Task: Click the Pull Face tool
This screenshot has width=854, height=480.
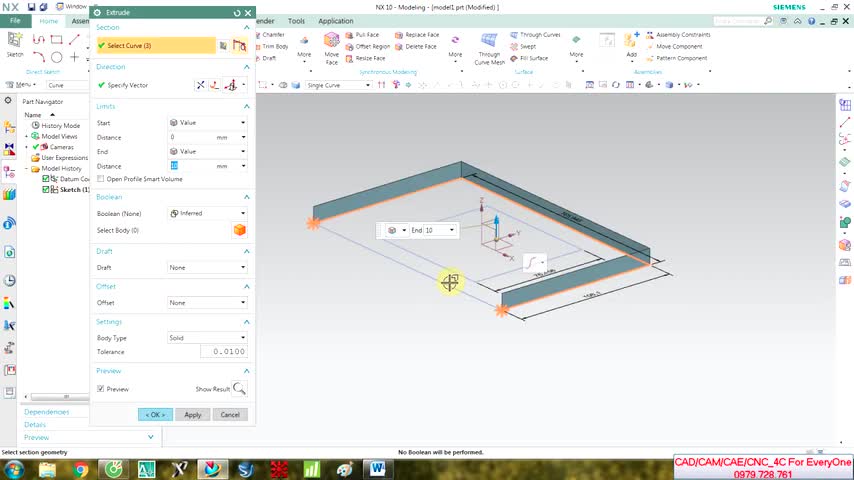Action: [362, 35]
